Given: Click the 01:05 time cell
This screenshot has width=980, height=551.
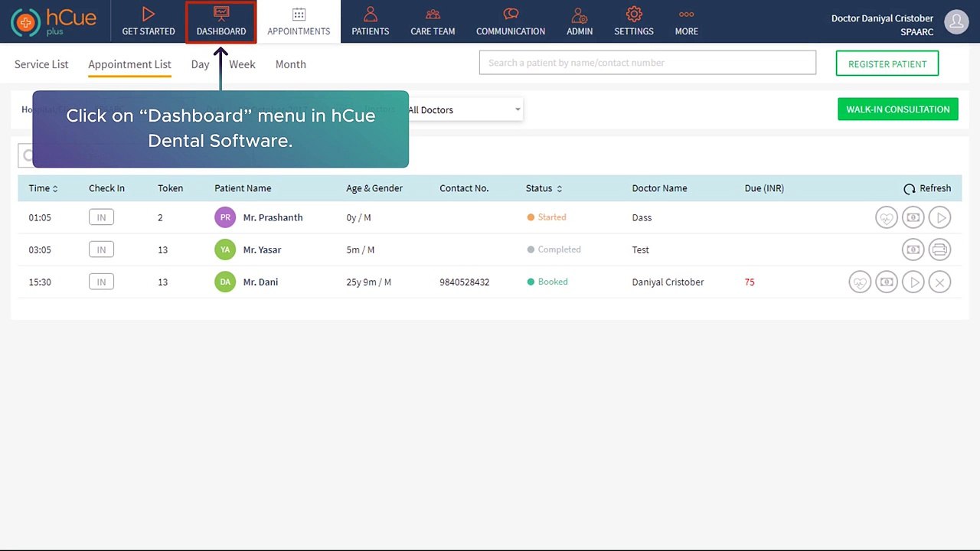Looking at the screenshot, I should coord(40,217).
